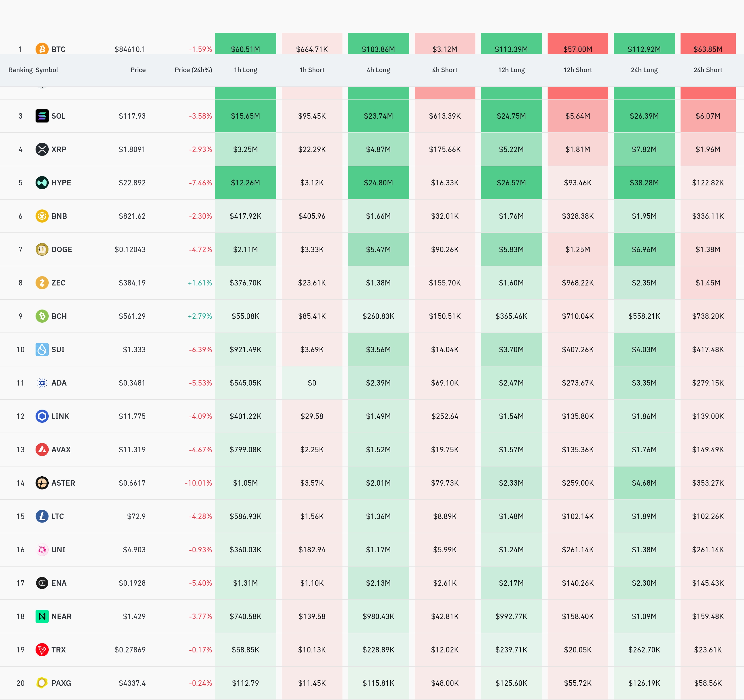Sort by 24h Short column header
The image size is (744, 700).
pos(708,70)
